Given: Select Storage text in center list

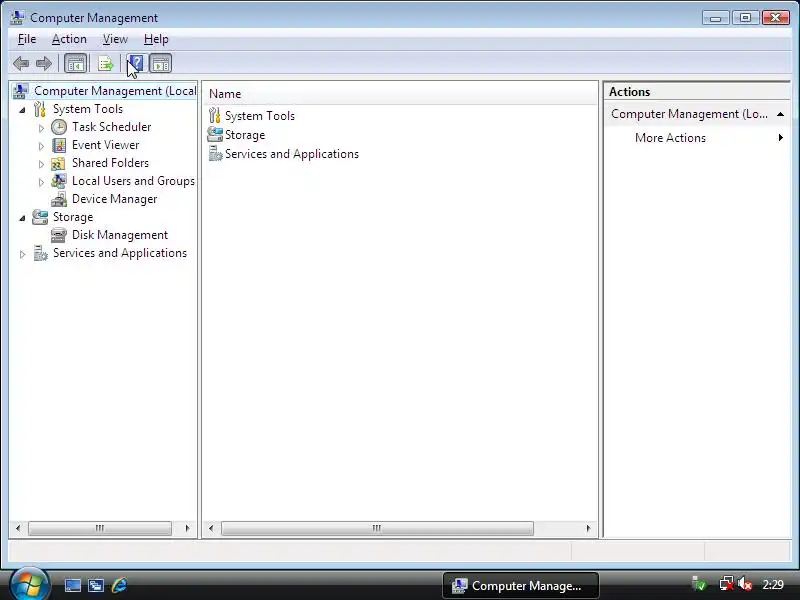Looking at the screenshot, I should point(245,135).
